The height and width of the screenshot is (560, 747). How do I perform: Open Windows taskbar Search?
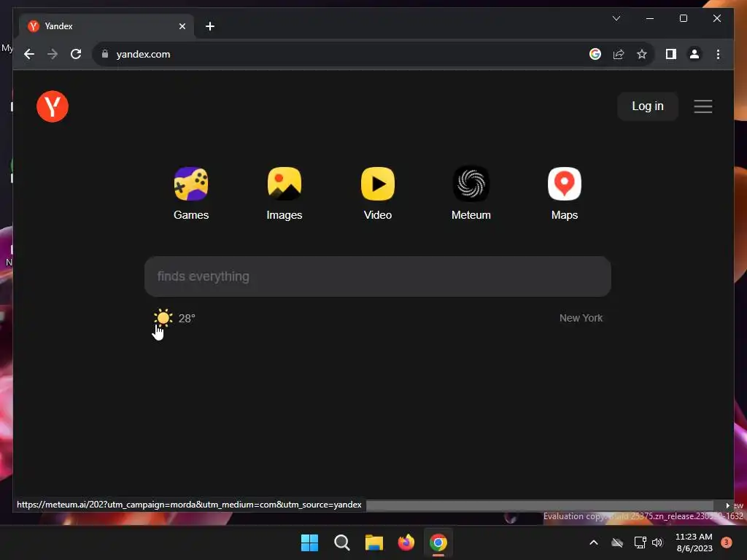click(x=341, y=542)
